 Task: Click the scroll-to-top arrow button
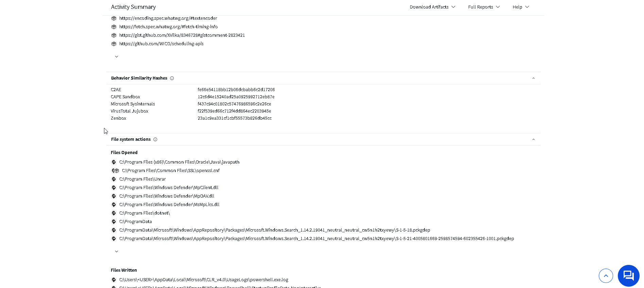[606, 276]
